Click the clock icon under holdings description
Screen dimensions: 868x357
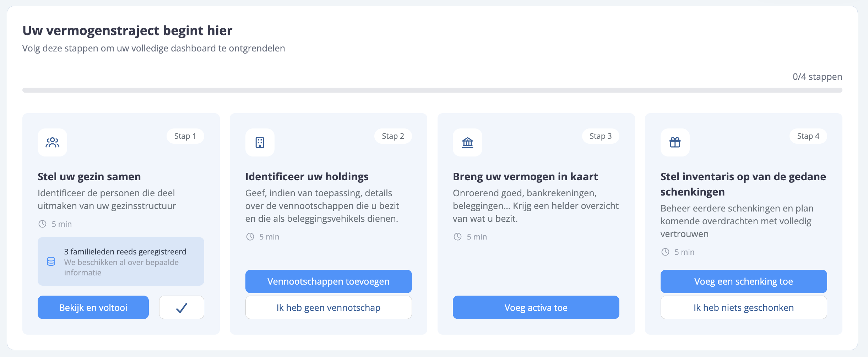click(250, 237)
